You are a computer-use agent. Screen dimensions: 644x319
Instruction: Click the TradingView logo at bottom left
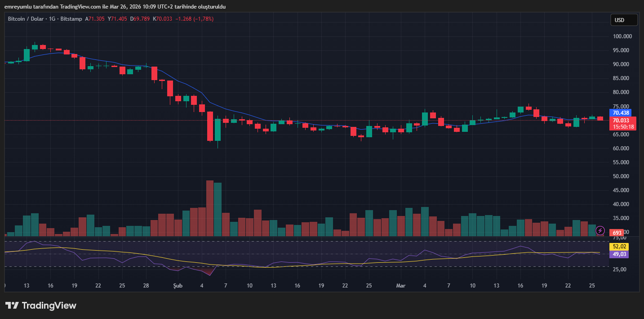click(x=41, y=306)
